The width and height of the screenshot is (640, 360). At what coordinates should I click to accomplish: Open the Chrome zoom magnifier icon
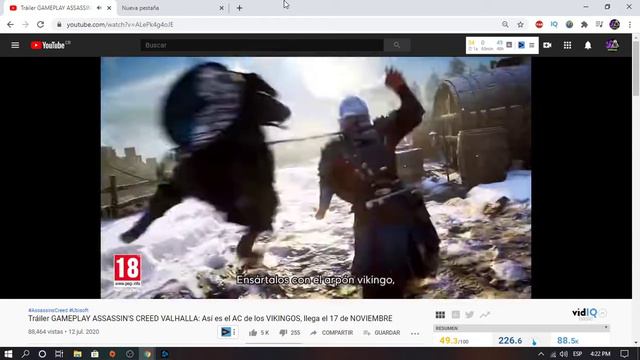[505, 24]
